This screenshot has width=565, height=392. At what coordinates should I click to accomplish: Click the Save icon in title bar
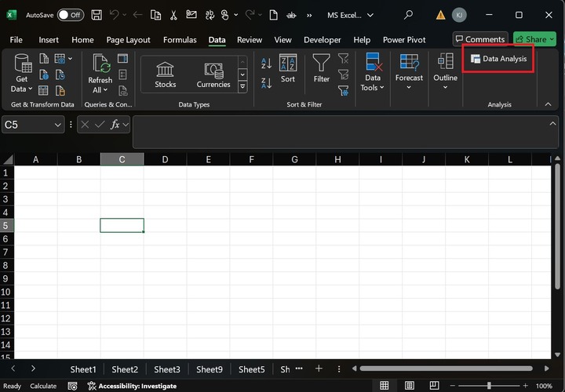(96, 15)
